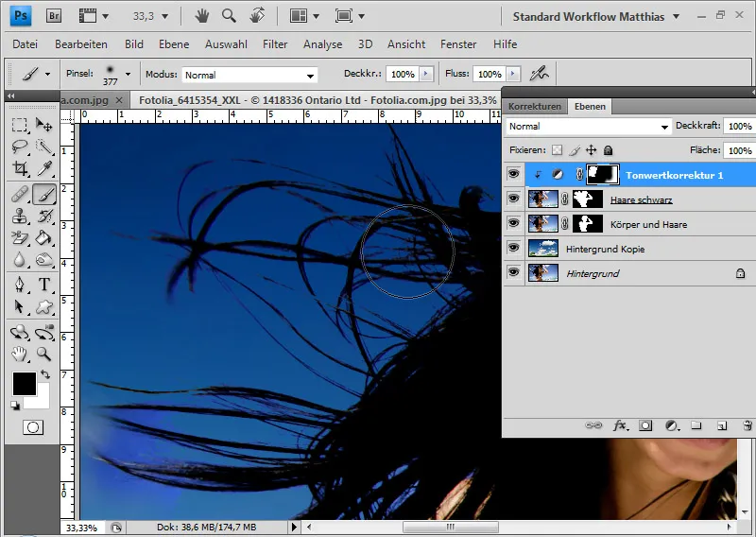The image size is (756, 537).
Task: Select the Zoom tool in toolbox
Action: click(44, 355)
